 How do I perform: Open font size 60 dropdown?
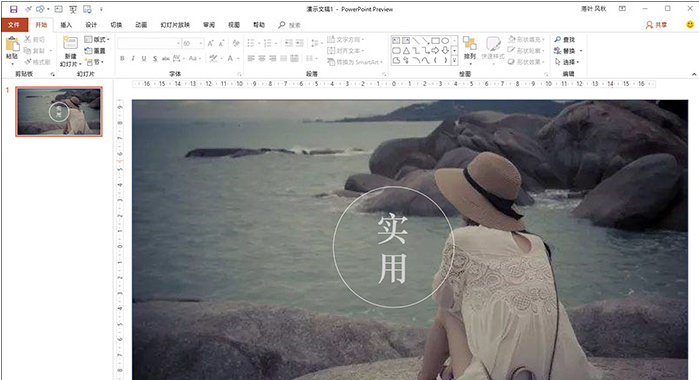click(x=201, y=43)
